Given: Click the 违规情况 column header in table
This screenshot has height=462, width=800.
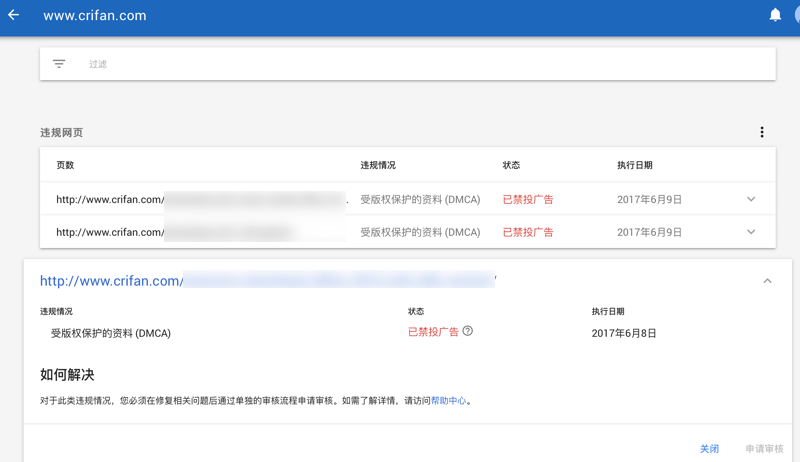Looking at the screenshot, I should pyautogui.click(x=378, y=165).
